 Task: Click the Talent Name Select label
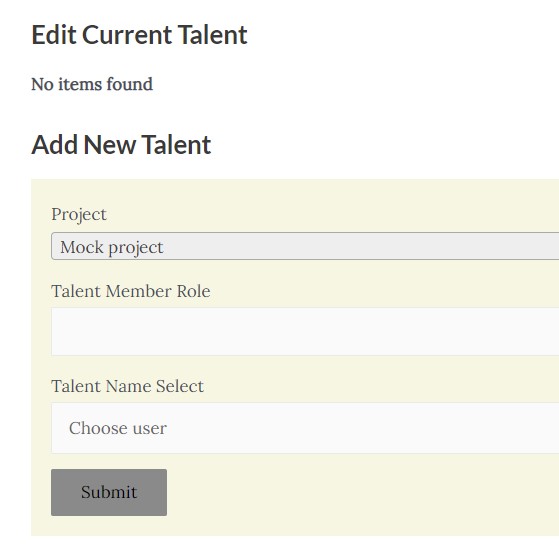tap(127, 386)
